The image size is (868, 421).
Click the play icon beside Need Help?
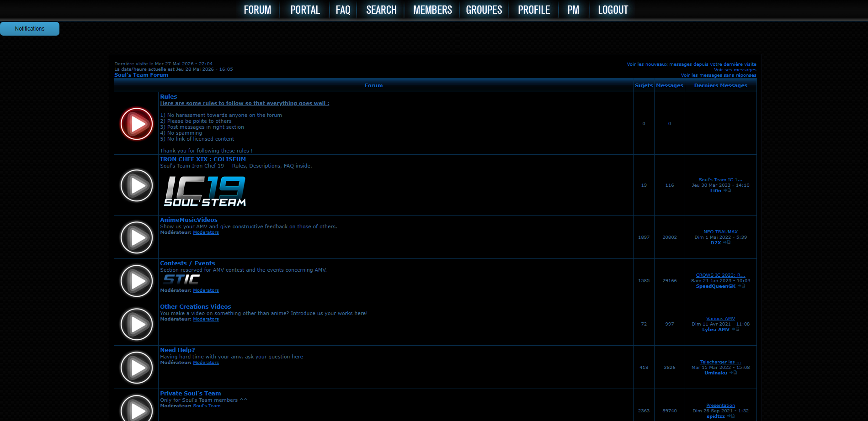pyautogui.click(x=136, y=368)
